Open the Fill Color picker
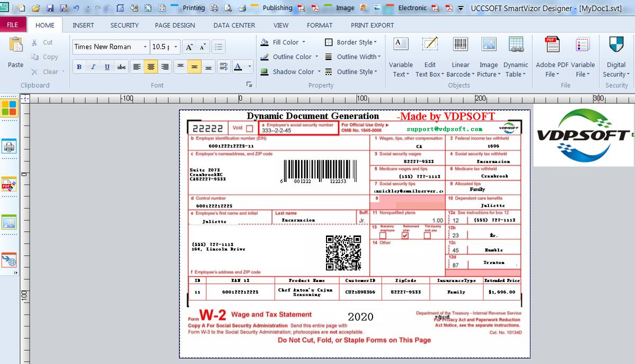This screenshot has width=635, height=364. coord(286,42)
